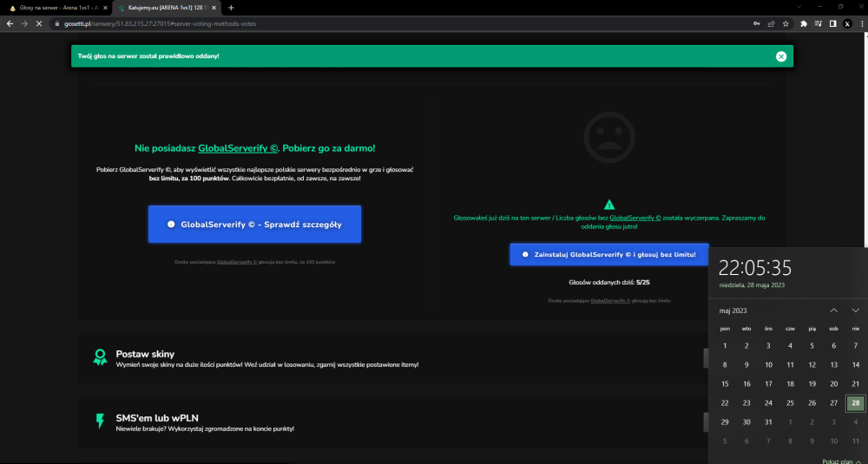Viewport: 868px width, 464px height.
Task: Open the Chrome three-dot menu
Action: 862,23
